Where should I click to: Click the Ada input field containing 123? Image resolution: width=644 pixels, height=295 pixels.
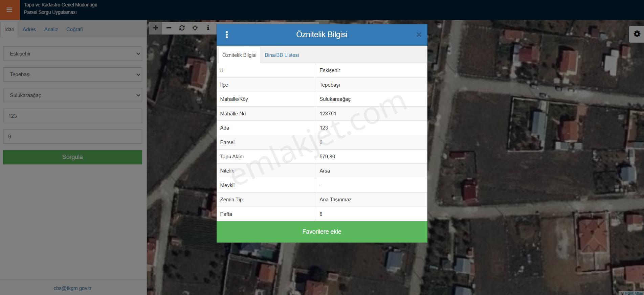[x=72, y=116]
